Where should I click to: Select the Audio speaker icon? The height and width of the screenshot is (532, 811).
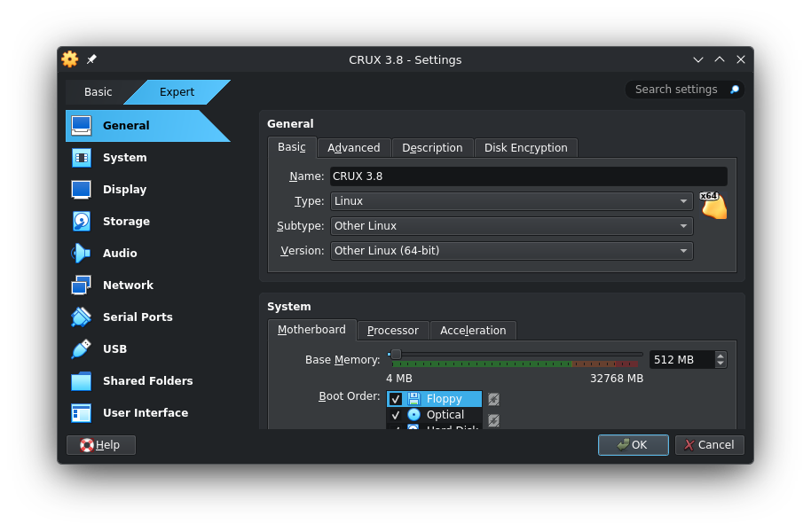click(82, 254)
